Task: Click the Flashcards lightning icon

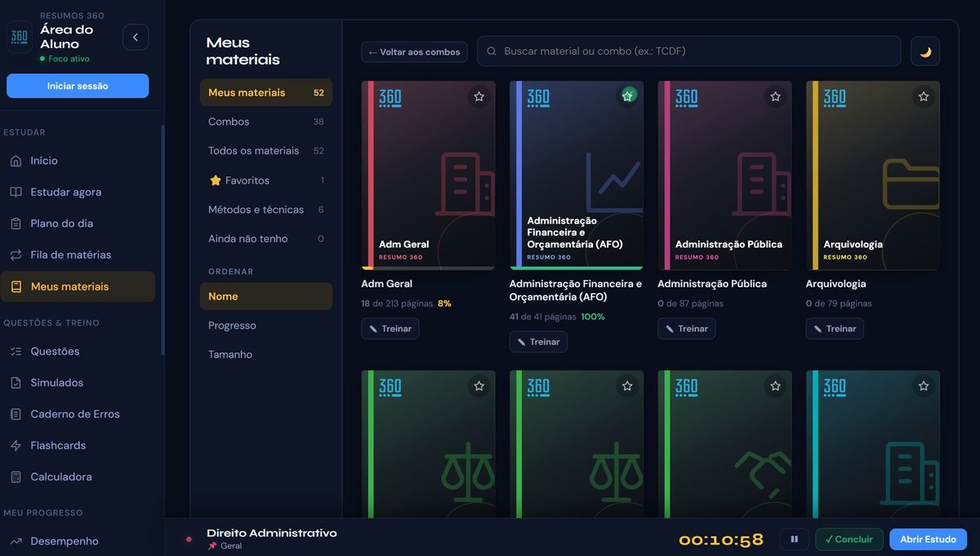Action: pos(16,446)
